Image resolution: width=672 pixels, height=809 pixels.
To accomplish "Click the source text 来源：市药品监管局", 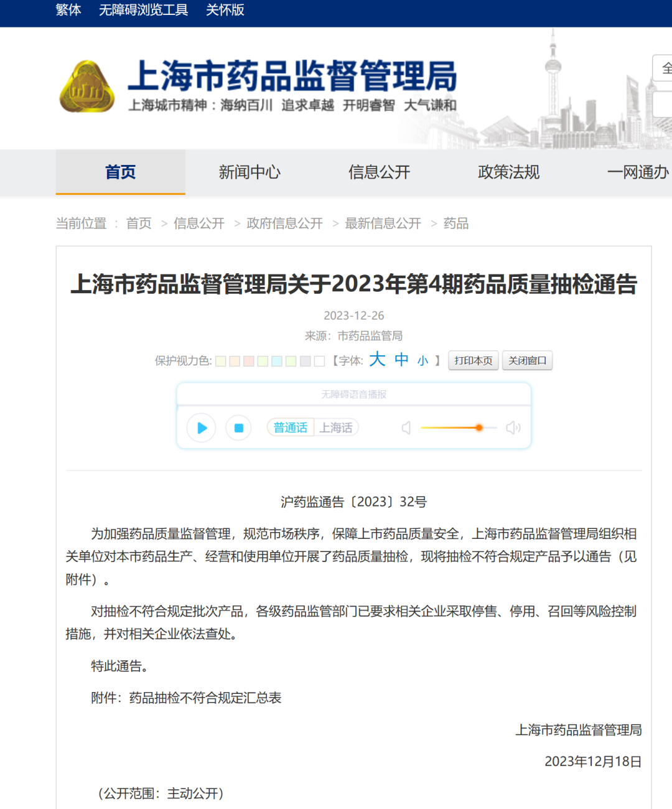I will pyautogui.click(x=354, y=336).
